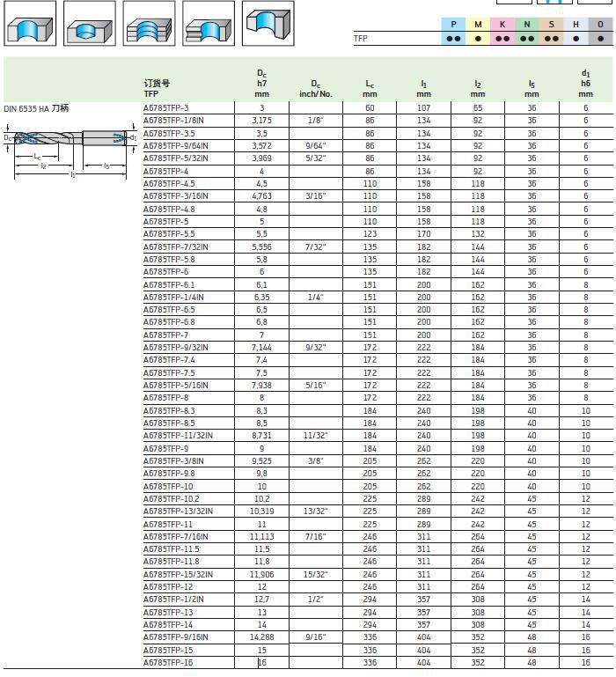This screenshot has height=677, width=616.
Task: Click the stacked plates drilling icon
Action: (149, 23)
